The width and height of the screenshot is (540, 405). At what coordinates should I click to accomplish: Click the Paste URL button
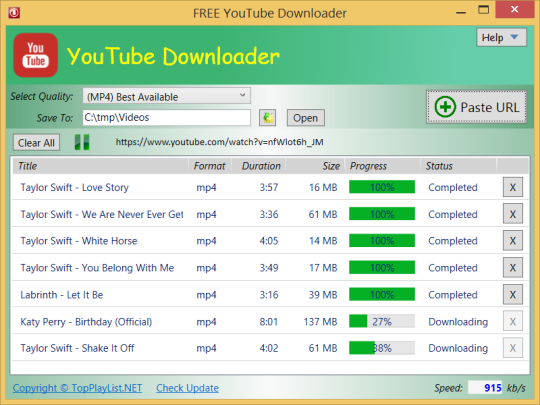pos(477,107)
